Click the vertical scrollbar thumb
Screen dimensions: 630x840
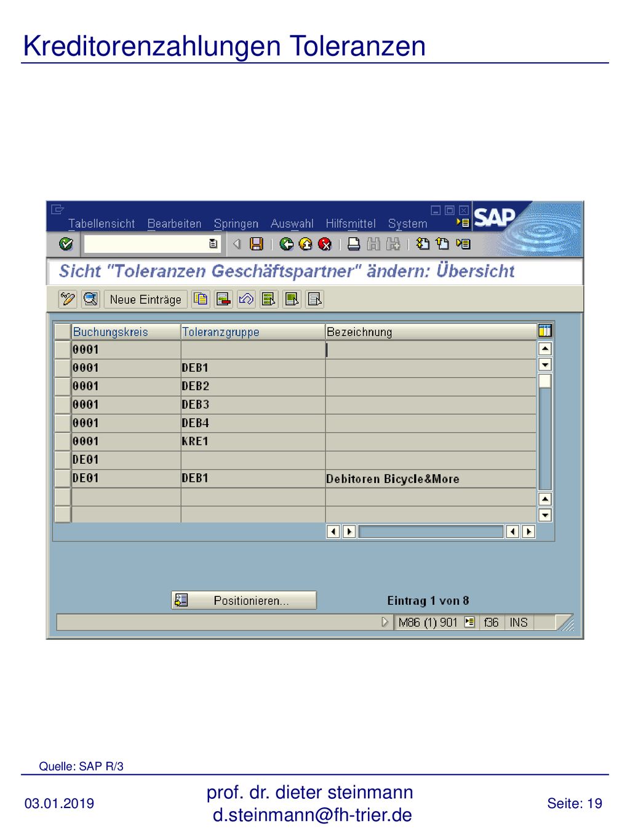pos(545,381)
